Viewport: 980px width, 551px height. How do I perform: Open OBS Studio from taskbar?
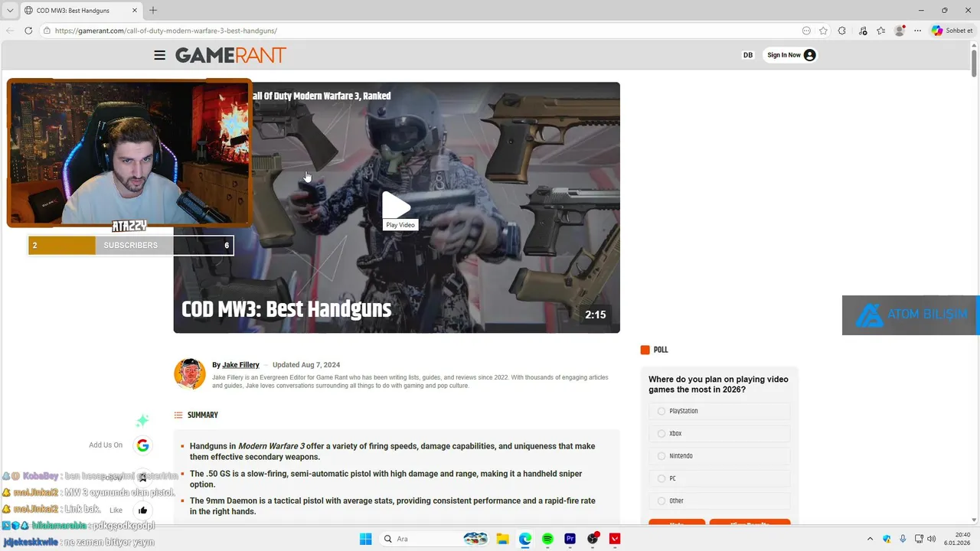[592, 539]
